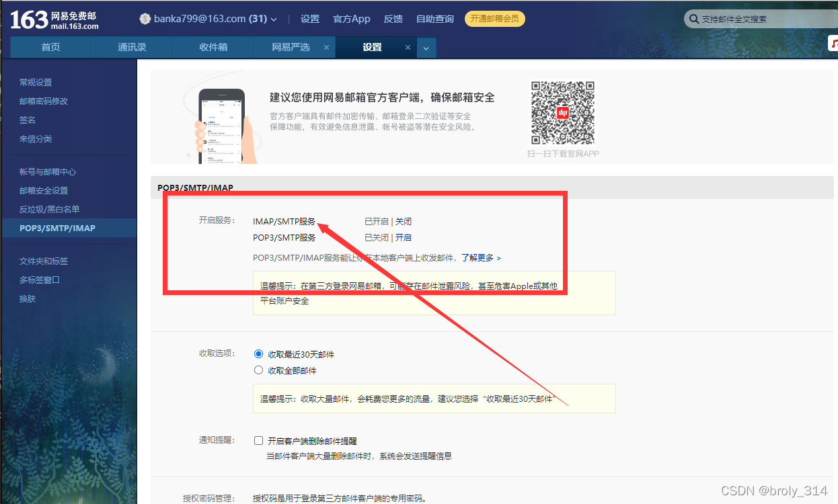Screen dimensions: 838x504
Task: Click the 163 NetEase mail logo
Action: [x=54, y=20]
